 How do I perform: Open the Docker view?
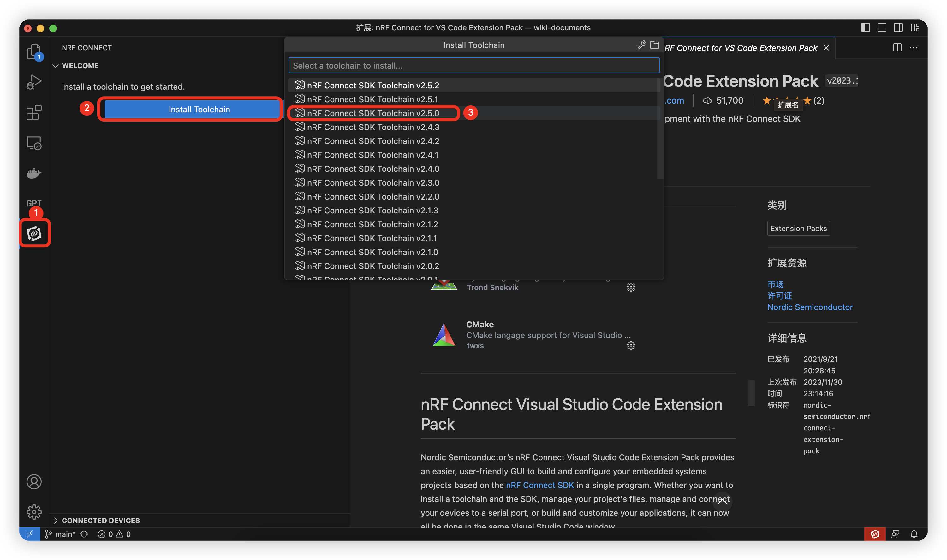[x=33, y=173]
